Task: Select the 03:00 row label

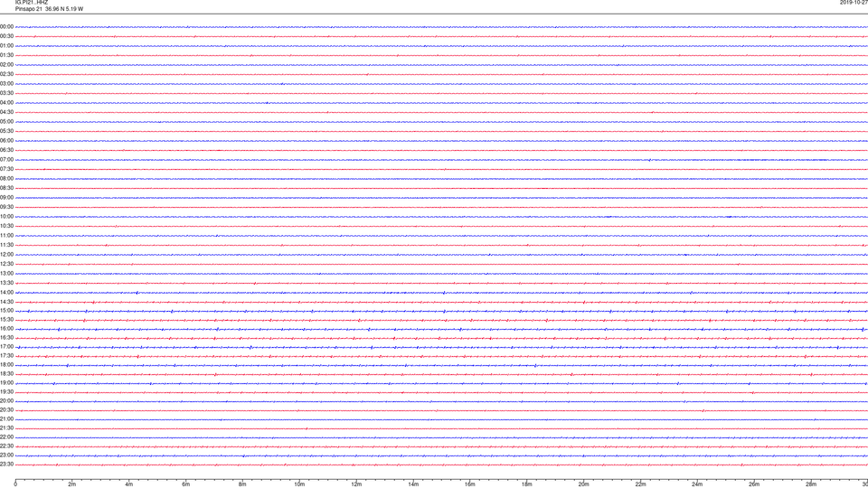Action: (6, 83)
